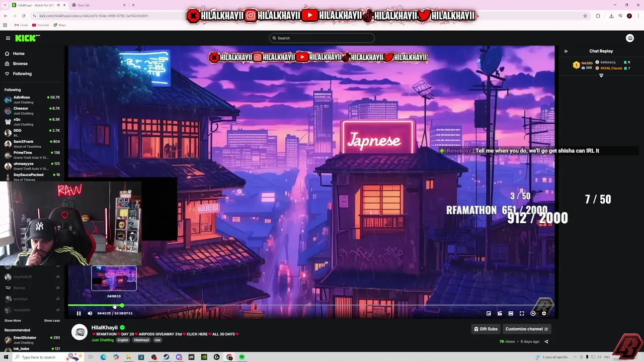Select the English tag
The image size is (644, 362).
pyautogui.click(x=123, y=340)
